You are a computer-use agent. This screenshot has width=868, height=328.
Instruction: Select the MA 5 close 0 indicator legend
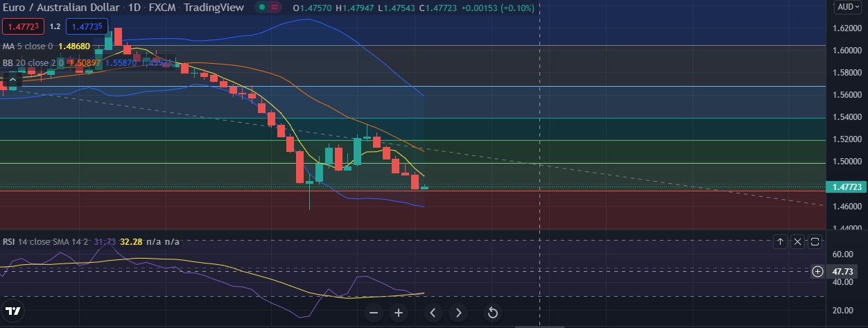28,46
